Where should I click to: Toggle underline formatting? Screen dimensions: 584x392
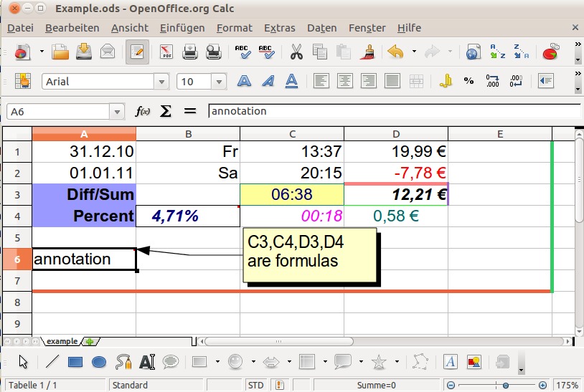291,81
